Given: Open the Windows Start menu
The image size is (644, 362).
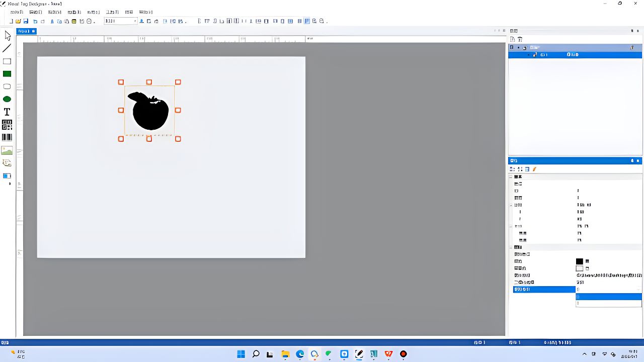Looking at the screenshot, I should (x=241, y=354).
